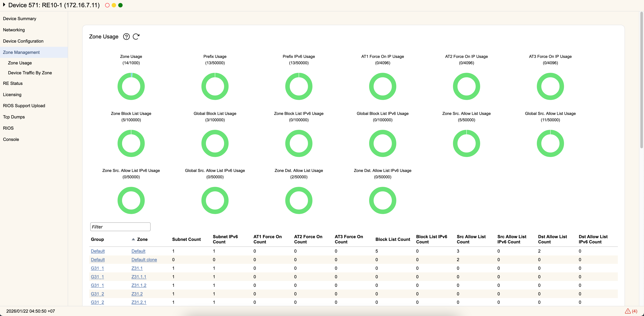The image size is (644, 316).
Task: Sort by Zone column ascending arrow
Action: (133, 239)
